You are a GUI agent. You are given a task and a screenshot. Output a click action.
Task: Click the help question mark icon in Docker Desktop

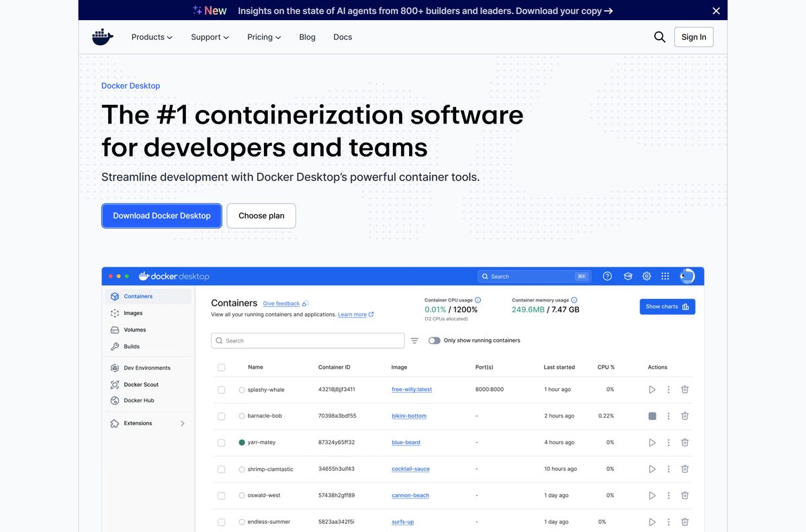pos(607,276)
